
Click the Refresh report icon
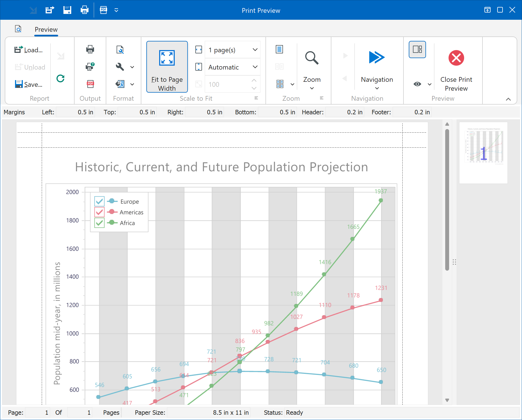pyautogui.click(x=60, y=79)
